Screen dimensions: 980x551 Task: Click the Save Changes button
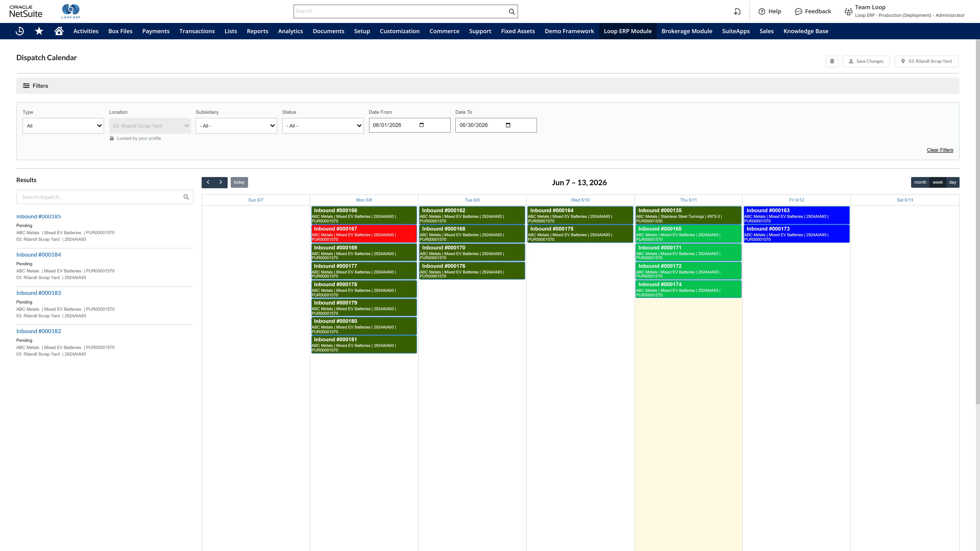coord(866,61)
